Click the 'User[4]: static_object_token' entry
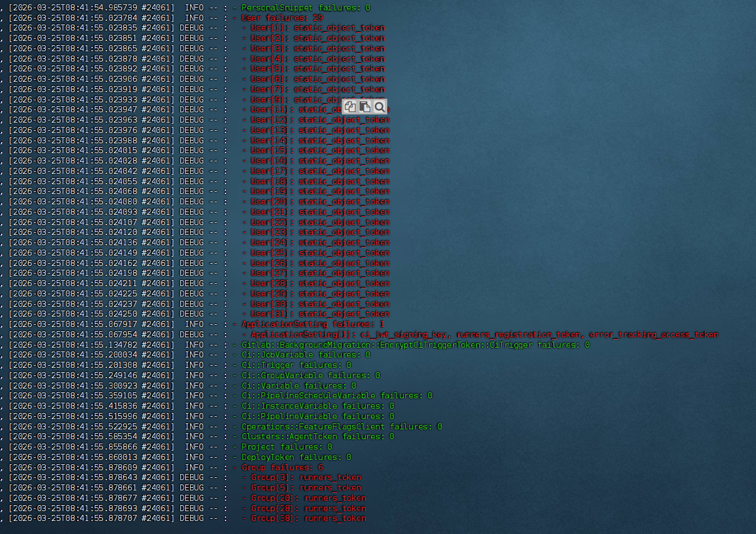Image resolution: width=756 pixels, height=534 pixels. pyautogui.click(x=318, y=59)
